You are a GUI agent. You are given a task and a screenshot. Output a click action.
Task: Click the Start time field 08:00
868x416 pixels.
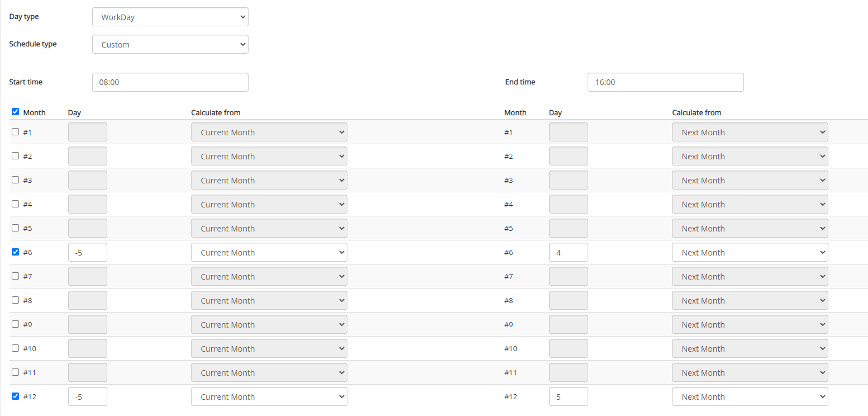tap(170, 82)
